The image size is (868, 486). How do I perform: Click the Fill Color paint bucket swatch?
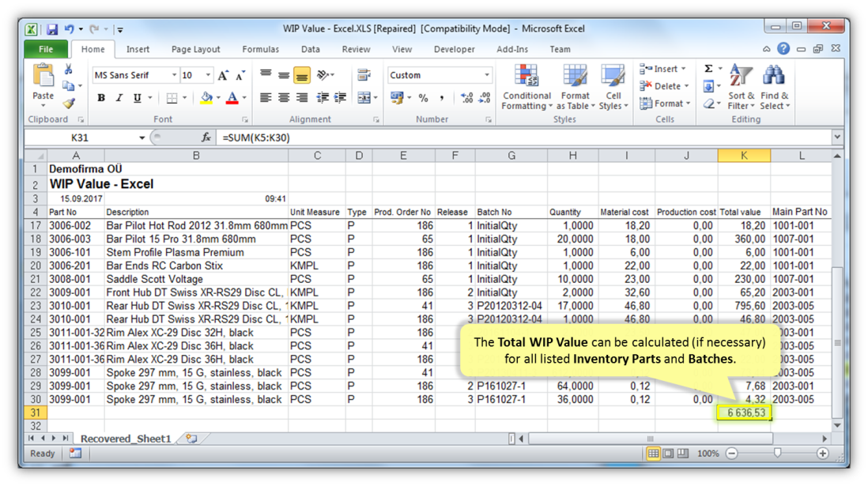pos(206,98)
